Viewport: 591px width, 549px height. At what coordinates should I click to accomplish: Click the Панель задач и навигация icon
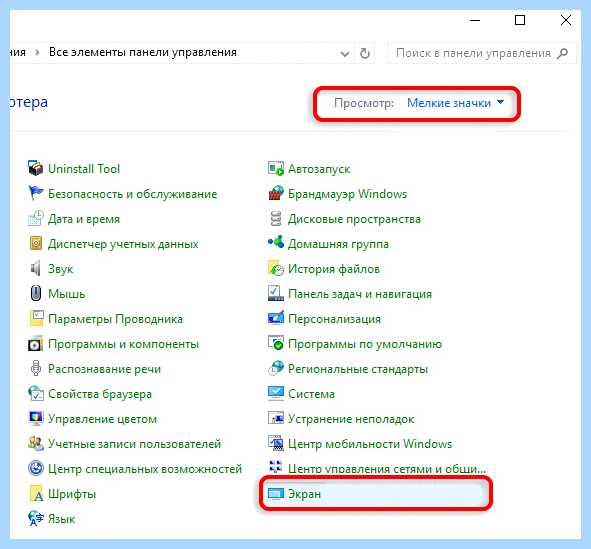(276, 293)
